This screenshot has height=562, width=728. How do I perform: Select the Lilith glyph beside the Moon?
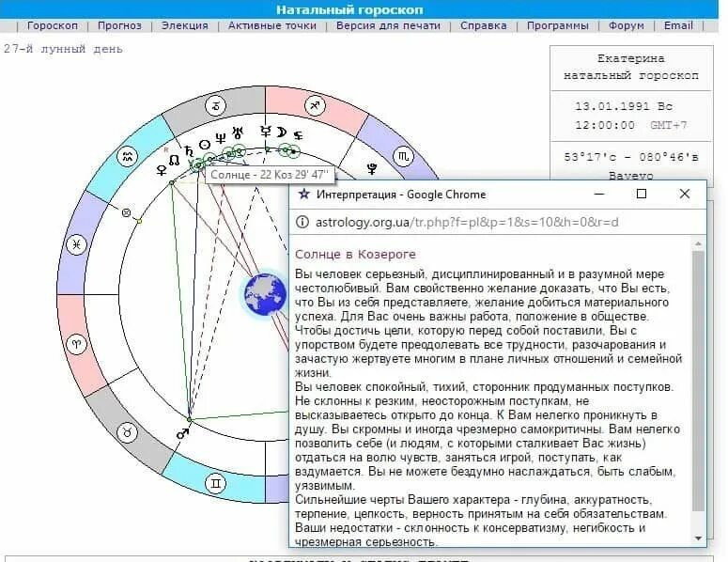point(298,135)
